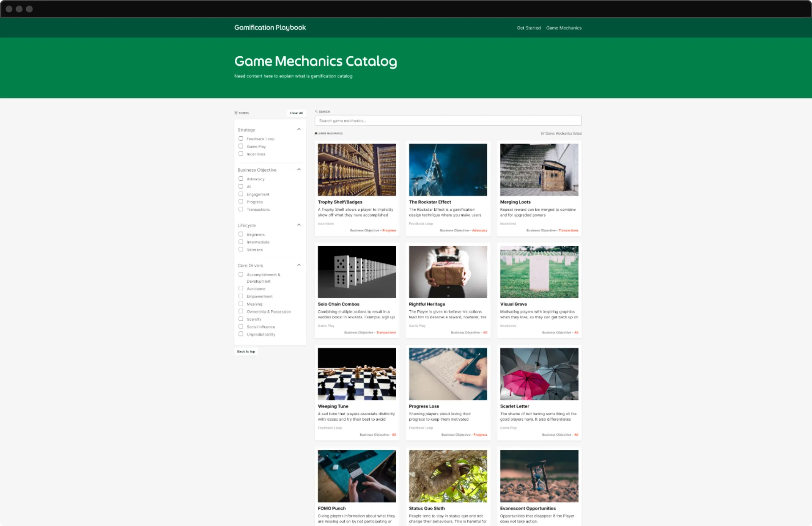Open The Rockstar Effect card image
The height and width of the screenshot is (526, 812).
point(448,170)
